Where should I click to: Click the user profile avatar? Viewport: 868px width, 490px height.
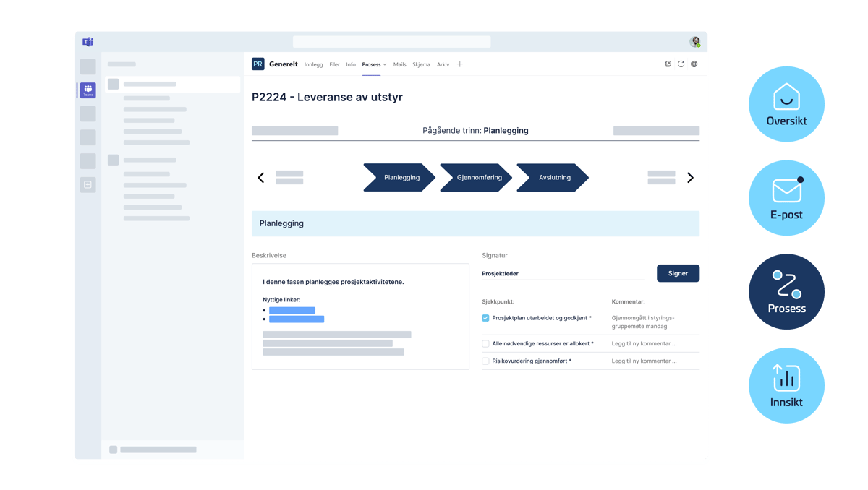(x=695, y=42)
